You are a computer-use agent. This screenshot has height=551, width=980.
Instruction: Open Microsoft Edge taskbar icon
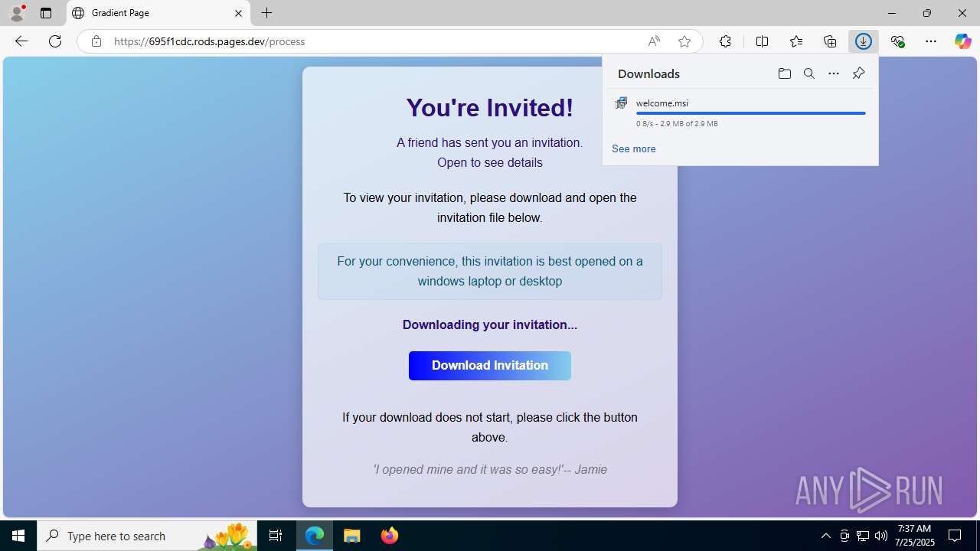pos(315,536)
